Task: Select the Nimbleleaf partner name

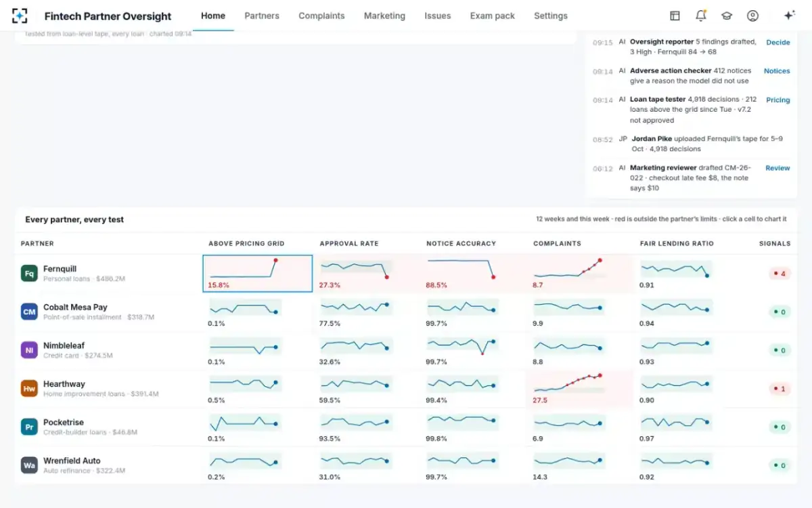Action: [64, 345]
